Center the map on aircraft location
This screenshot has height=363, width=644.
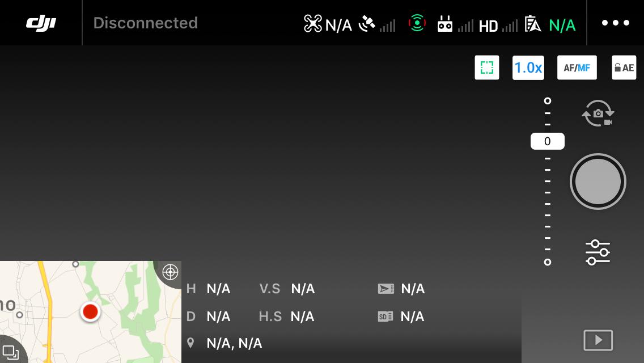point(170,272)
